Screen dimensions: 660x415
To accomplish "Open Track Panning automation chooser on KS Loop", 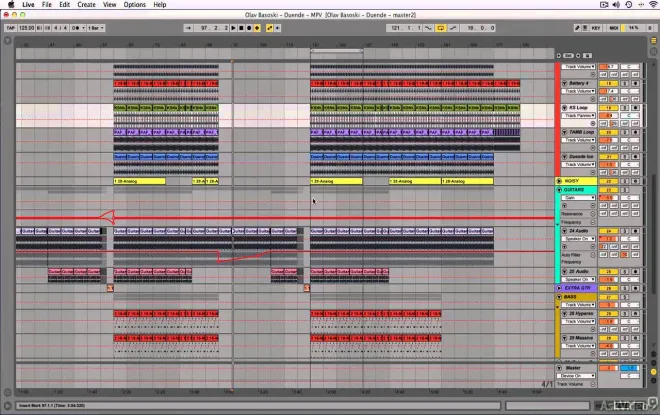I will [579, 115].
